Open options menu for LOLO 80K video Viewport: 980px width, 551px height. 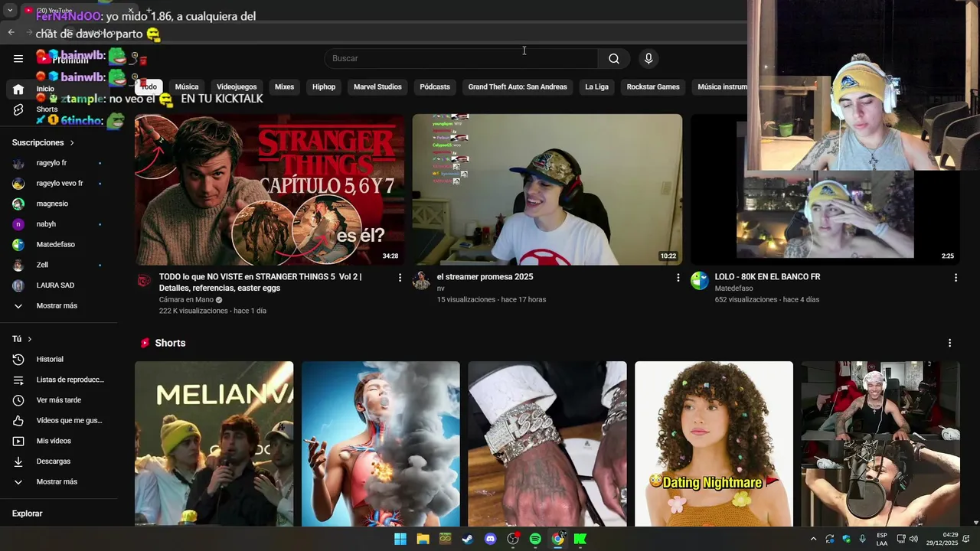click(955, 278)
